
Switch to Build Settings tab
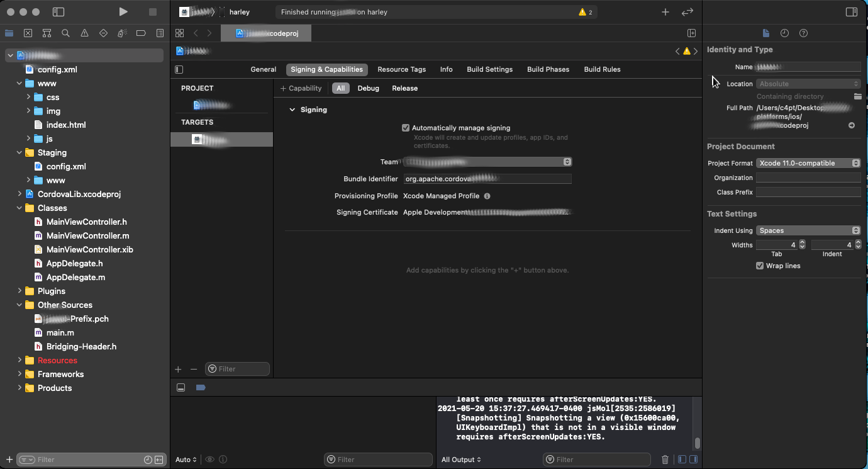tap(489, 69)
